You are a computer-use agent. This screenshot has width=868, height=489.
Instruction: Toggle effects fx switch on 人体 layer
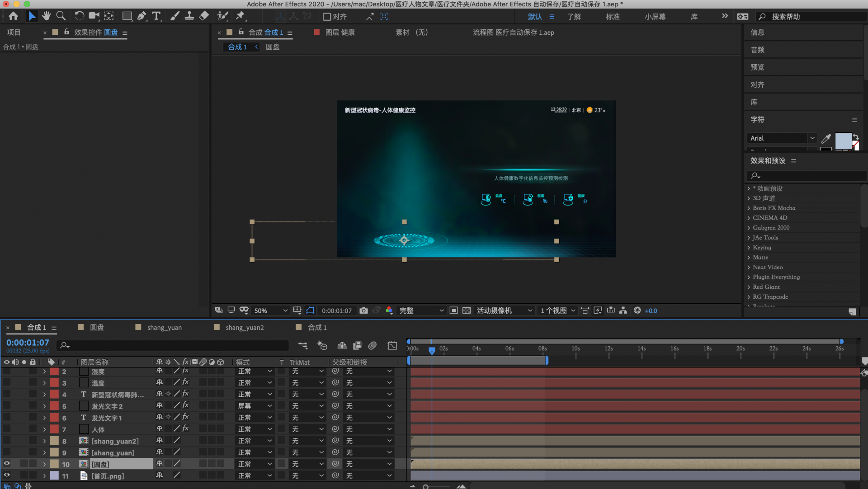coord(185,428)
